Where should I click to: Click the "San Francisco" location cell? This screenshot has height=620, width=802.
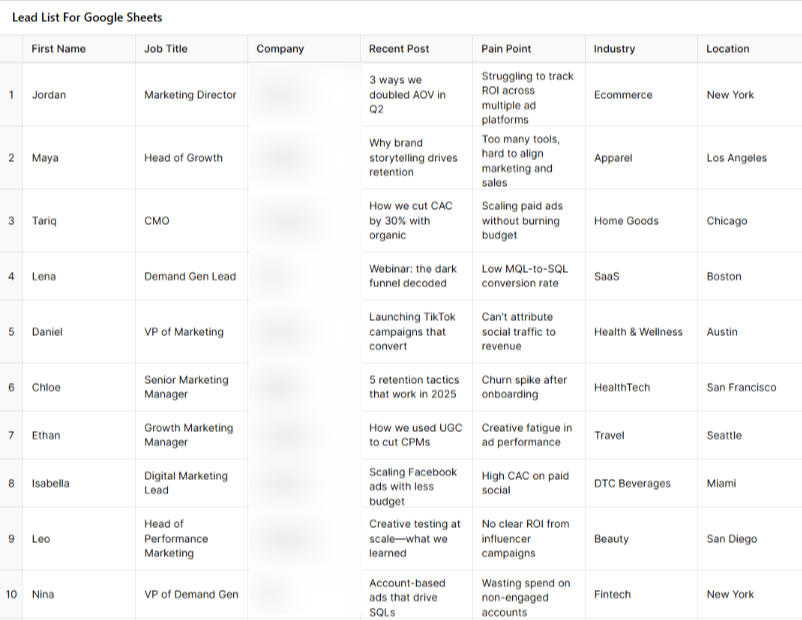[741, 387]
